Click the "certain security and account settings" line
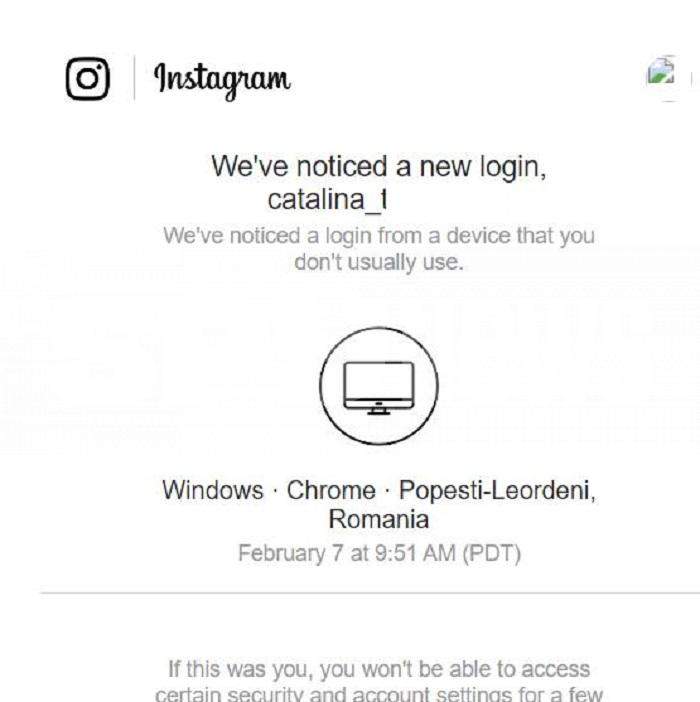This screenshot has height=702, width=700. [x=378, y=694]
